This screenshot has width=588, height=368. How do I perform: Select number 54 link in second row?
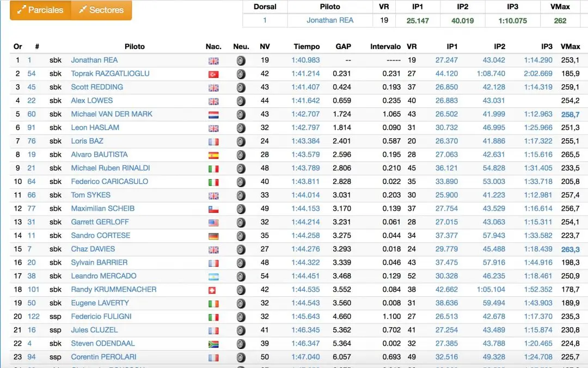pos(32,73)
